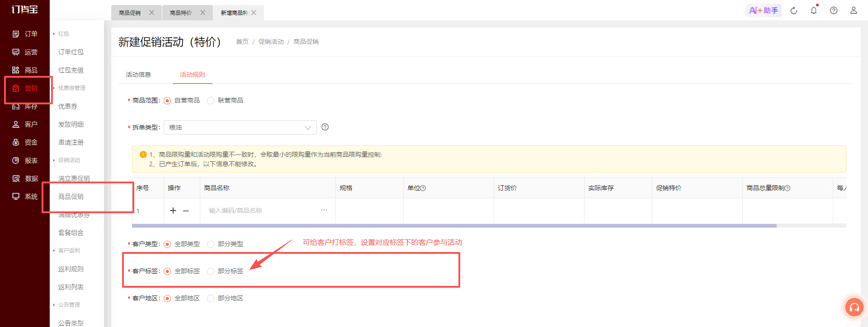Click the ellipsis icon in product name field
This screenshot has width=868, height=327.
pyautogui.click(x=324, y=210)
